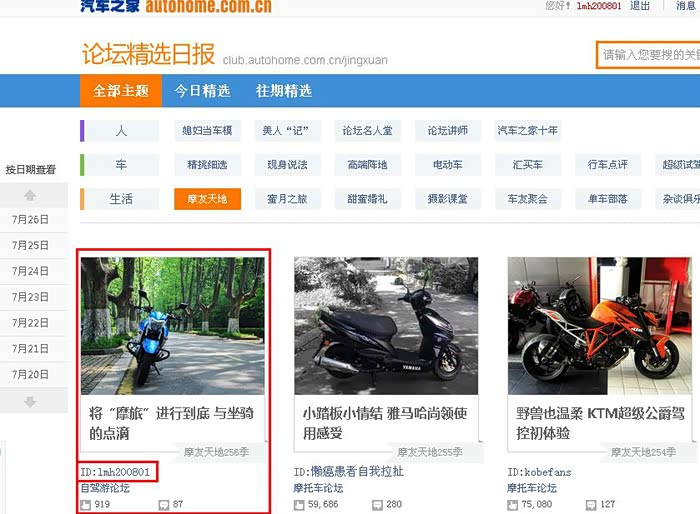View posts from 7月23日
700x514 pixels.
[30, 297]
